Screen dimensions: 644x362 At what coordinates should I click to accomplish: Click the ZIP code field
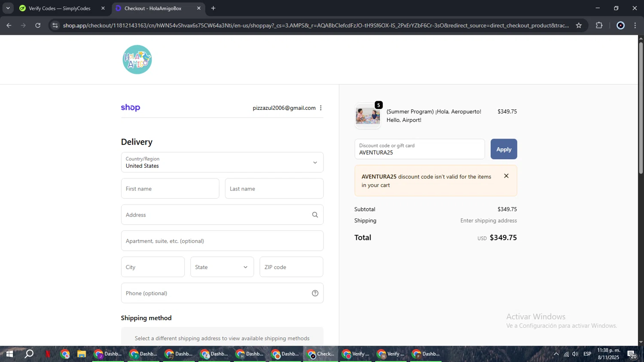291,267
